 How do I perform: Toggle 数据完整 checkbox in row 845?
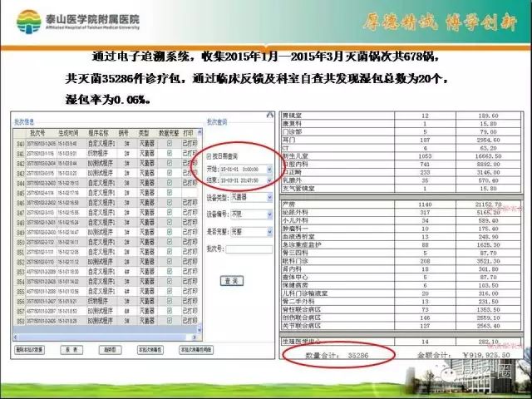[x=170, y=193]
